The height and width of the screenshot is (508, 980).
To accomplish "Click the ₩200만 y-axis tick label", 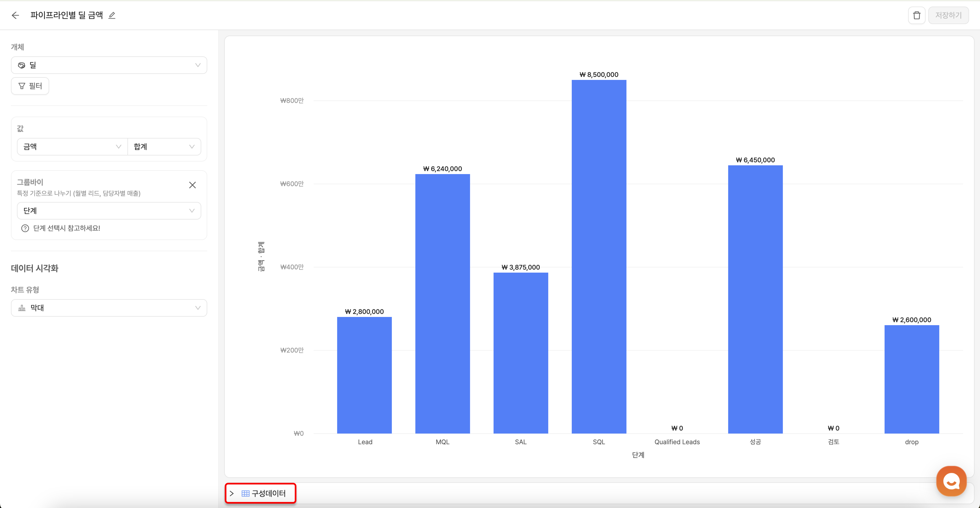I will (x=292, y=350).
